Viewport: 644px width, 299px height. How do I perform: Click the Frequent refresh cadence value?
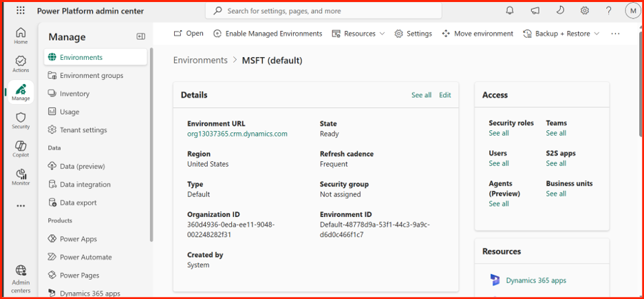tap(334, 164)
